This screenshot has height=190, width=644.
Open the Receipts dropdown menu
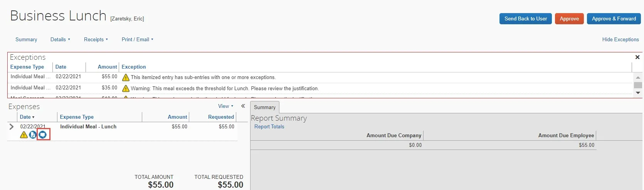tap(96, 39)
